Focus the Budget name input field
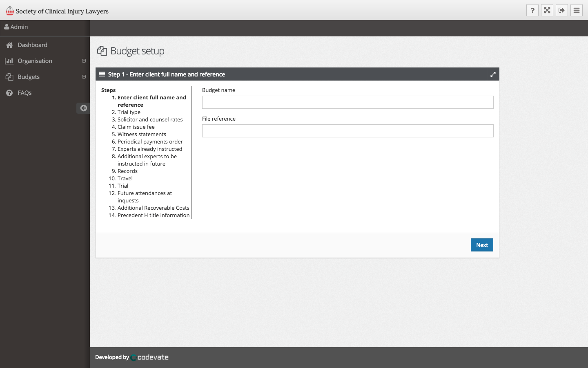The image size is (588, 368). click(348, 102)
